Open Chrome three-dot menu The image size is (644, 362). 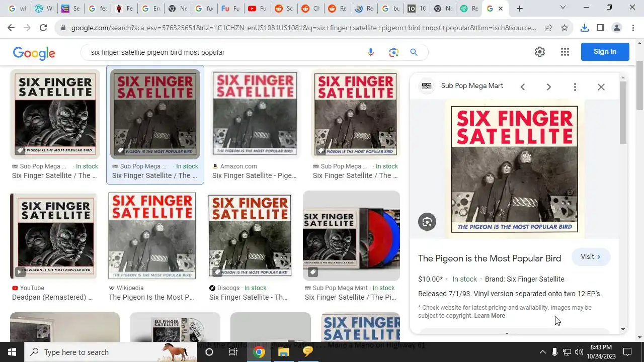coord(633,28)
